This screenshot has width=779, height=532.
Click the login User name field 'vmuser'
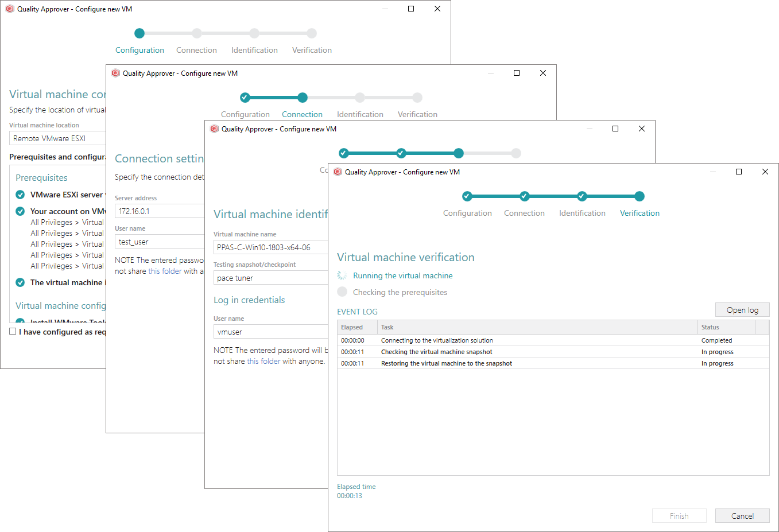(x=270, y=332)
